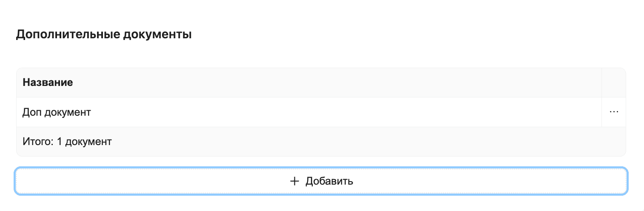Click the word Название in the table header
Image resolution: width=644 pixels, height=211 pixels.
click(x=48, y=83)
